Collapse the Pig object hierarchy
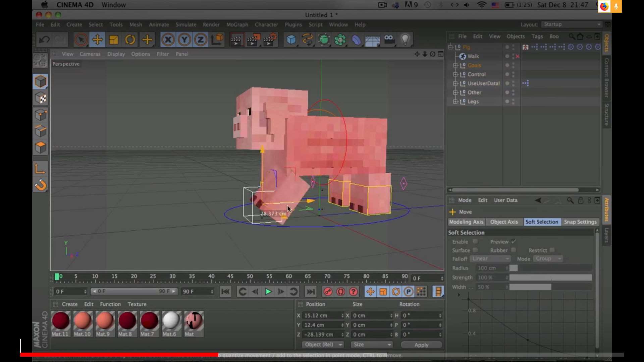Viewport: 644px width, 362px height. pyautogui.click(x=450, y=47)
